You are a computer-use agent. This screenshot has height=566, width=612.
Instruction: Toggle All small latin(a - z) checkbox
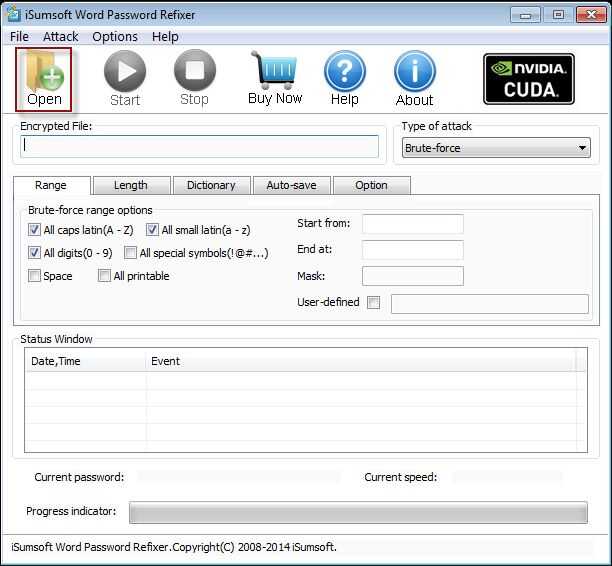pos(152,230)
